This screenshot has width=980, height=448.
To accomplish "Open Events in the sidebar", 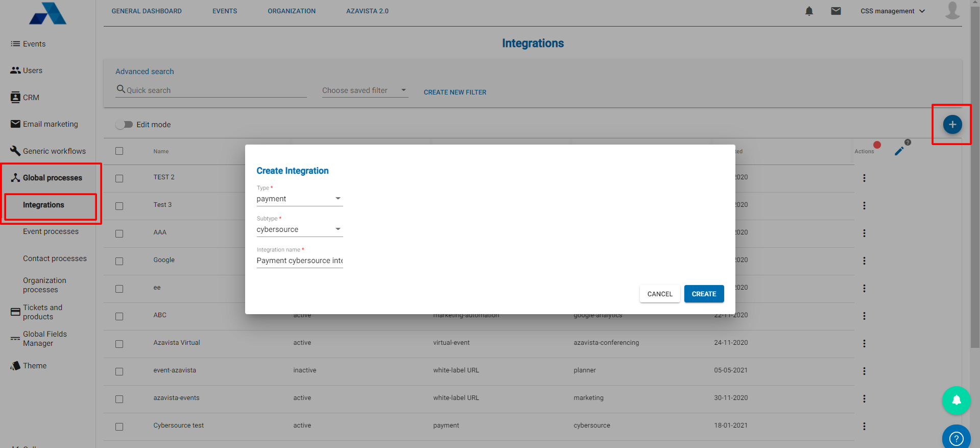I will click(x=29, y=44).
